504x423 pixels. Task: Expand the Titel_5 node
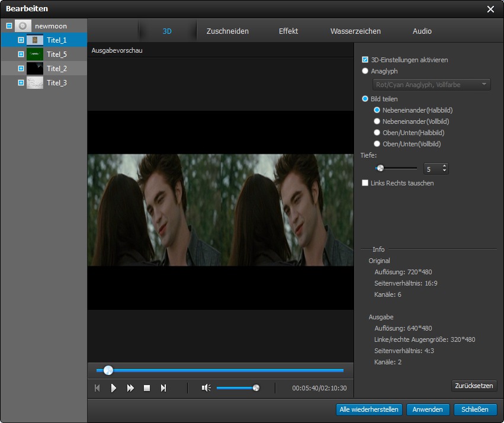21,54
